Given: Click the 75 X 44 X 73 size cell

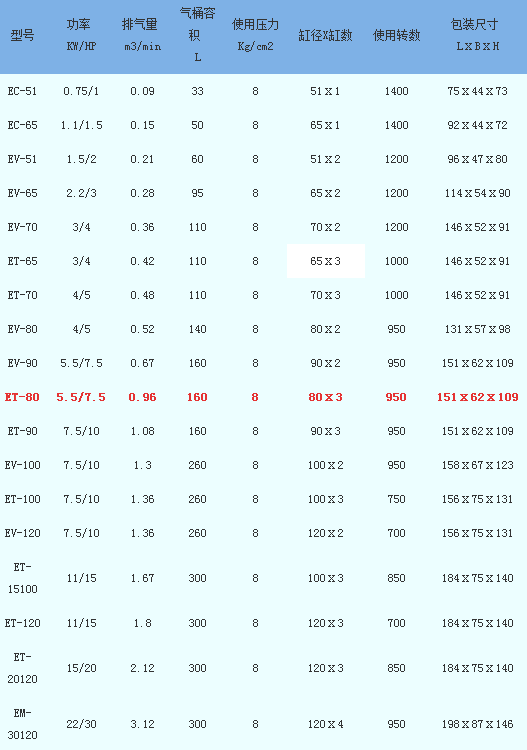Looking at the screenshot, I should [477, 91].
